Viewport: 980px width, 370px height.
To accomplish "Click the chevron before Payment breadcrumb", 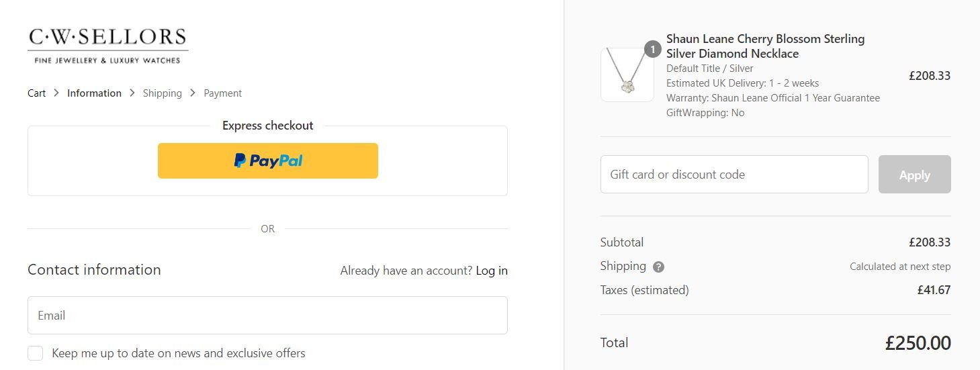I will 193,93.
